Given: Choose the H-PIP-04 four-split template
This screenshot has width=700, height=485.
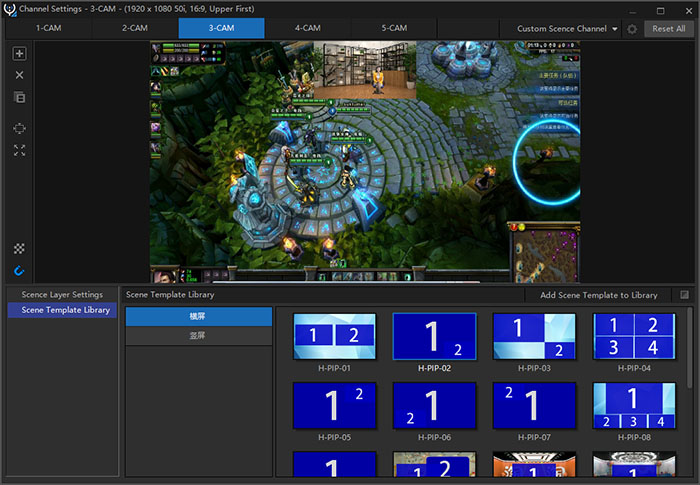Looking at the screenshot, I should 634,336.
